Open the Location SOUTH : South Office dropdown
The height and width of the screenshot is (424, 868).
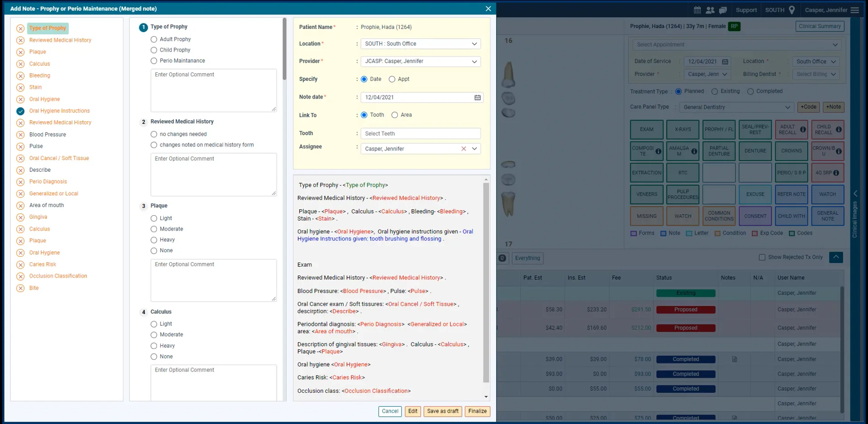coord(420,44)
